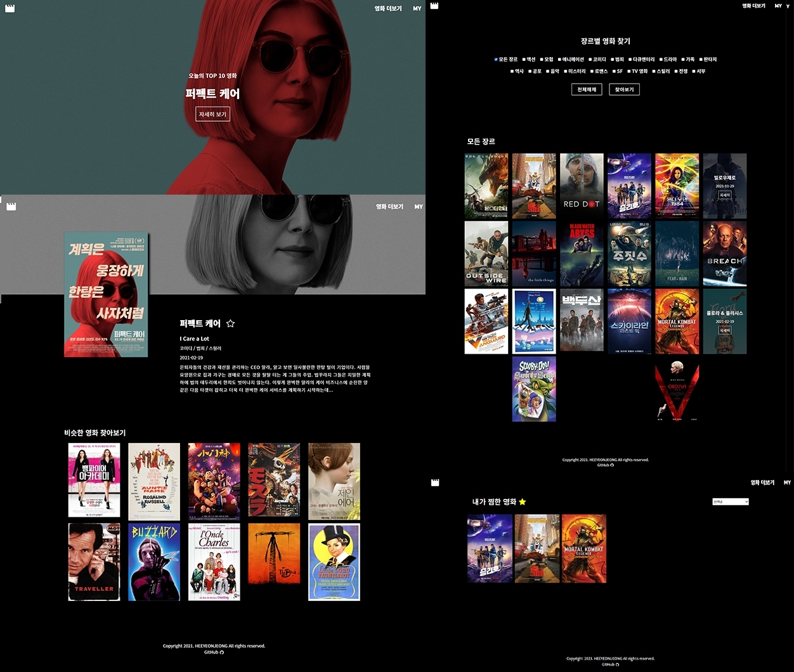Open the Auntie Mame similar movie poster
The height and width of the screenshot is (672, 794).
154,481
